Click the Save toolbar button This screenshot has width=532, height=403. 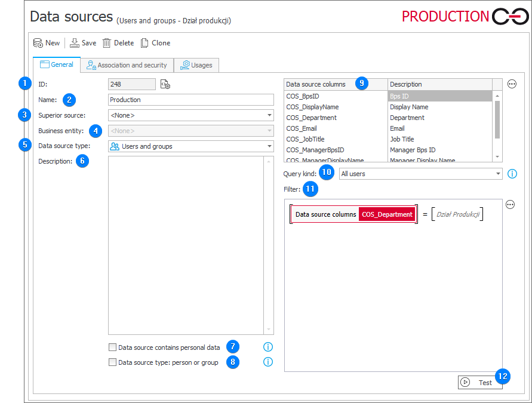[x=83, y=43]
